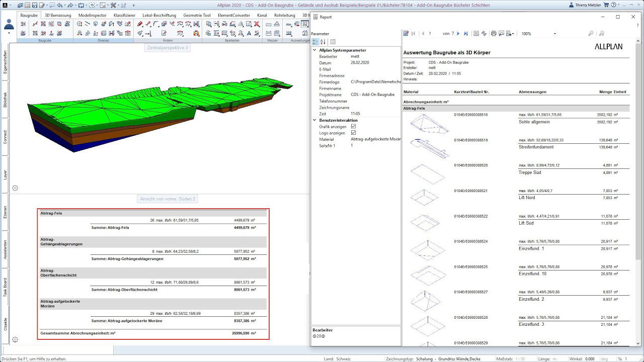The height and width of the screenshot is (362, 644).
Task: Select the Klassifizierer ribbon tab
Action: 124,15
